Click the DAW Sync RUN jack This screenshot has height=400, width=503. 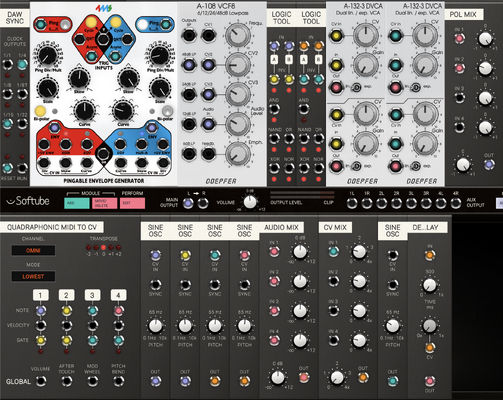[x=22, y=168]
